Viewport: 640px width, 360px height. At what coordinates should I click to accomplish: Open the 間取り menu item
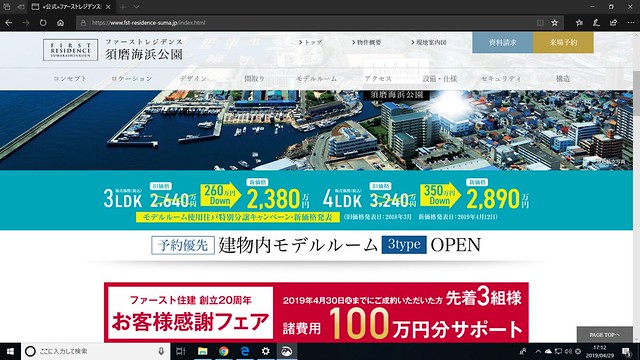255,78
